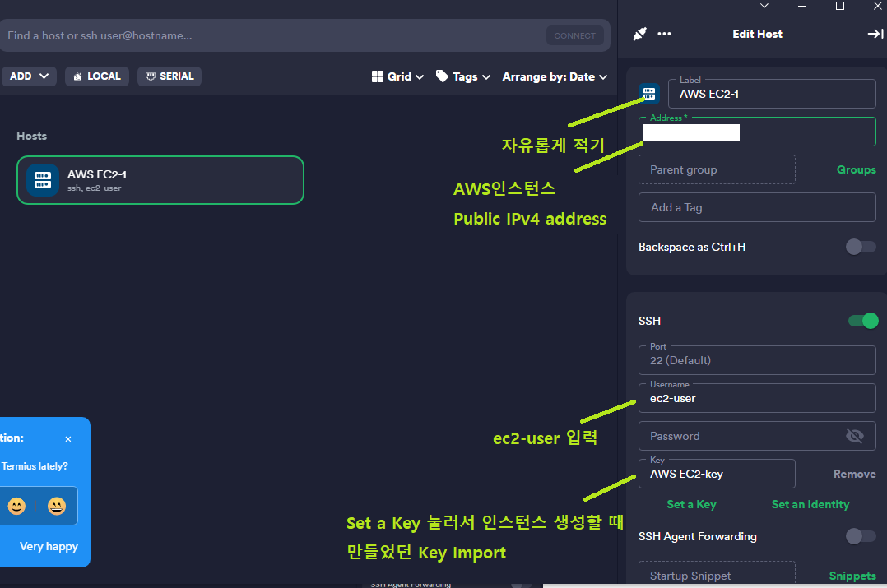This screenshot has width=887, height=588.
Task: Open a SERIAL connection
Action: [170, 76]
